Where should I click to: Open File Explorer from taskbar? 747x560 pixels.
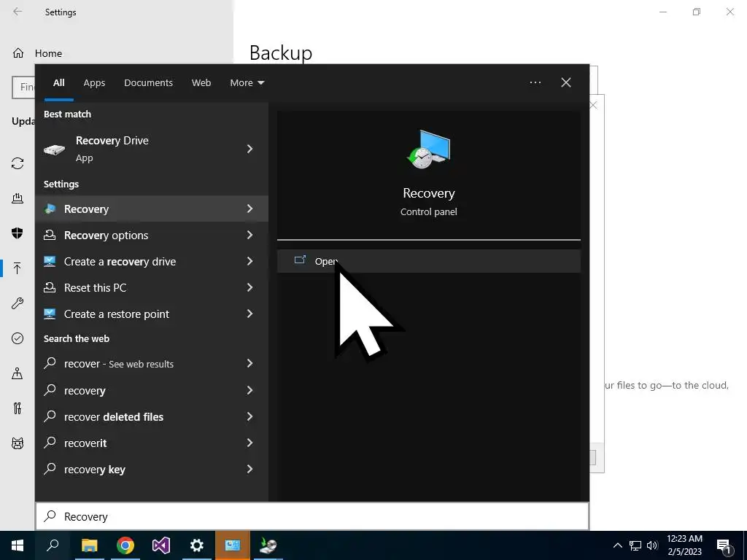click(89, 545)
